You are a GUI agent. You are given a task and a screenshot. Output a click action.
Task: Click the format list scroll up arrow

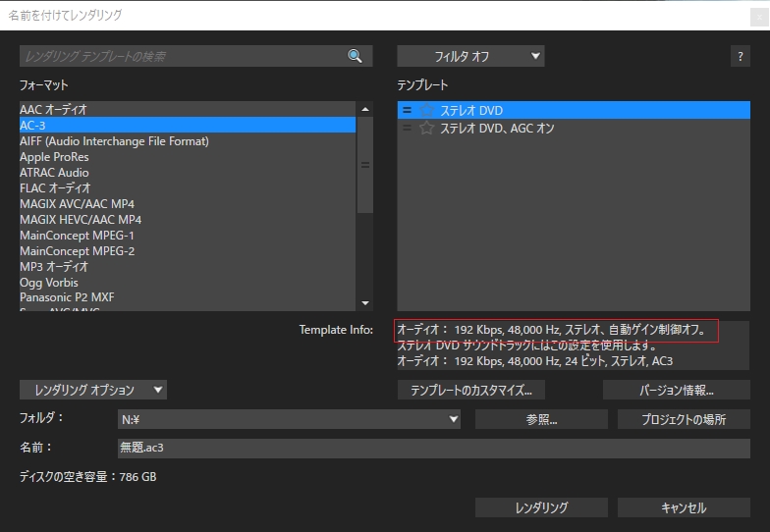[x=365, y=110]
